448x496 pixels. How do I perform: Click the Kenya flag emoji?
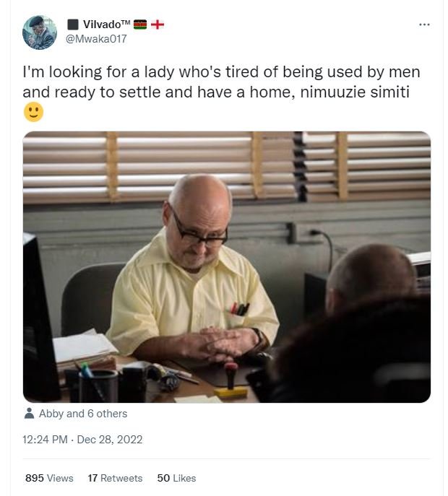coord(140,25)
